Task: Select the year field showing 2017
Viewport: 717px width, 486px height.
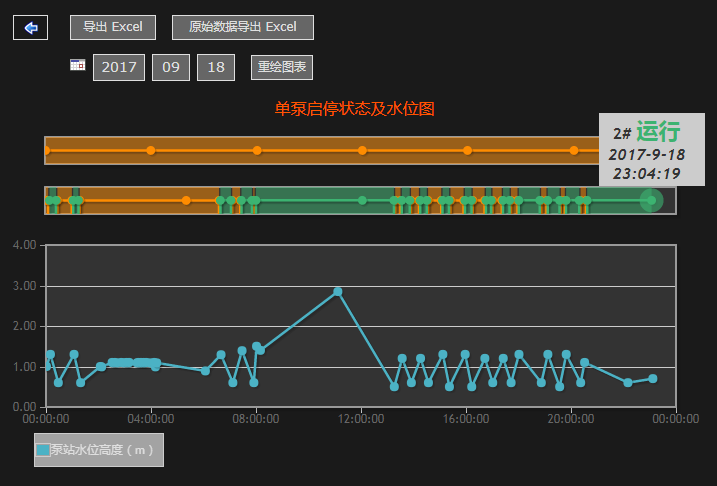Action: point(119,68)
